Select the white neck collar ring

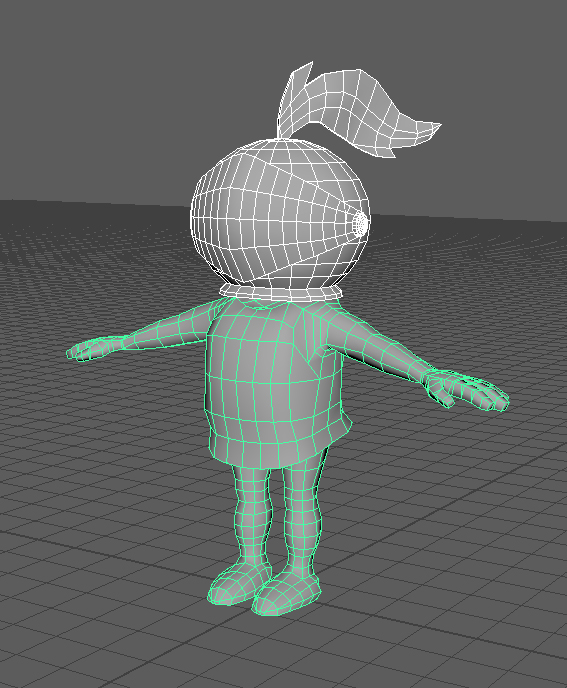pyautogui.click(x=281, y=292)
